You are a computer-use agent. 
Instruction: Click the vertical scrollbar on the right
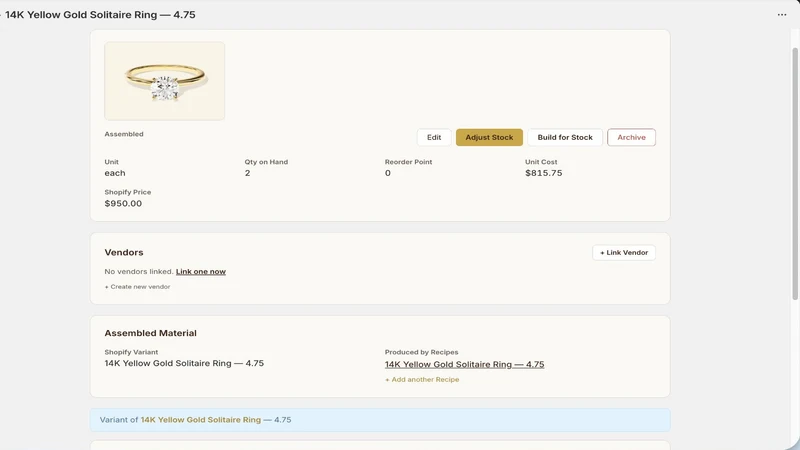pos(795,173)
